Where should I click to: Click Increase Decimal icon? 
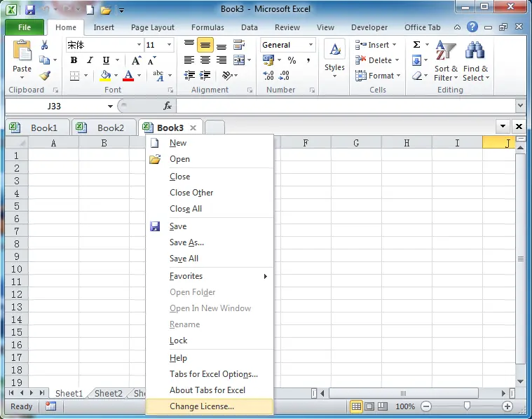coord(268,75)
